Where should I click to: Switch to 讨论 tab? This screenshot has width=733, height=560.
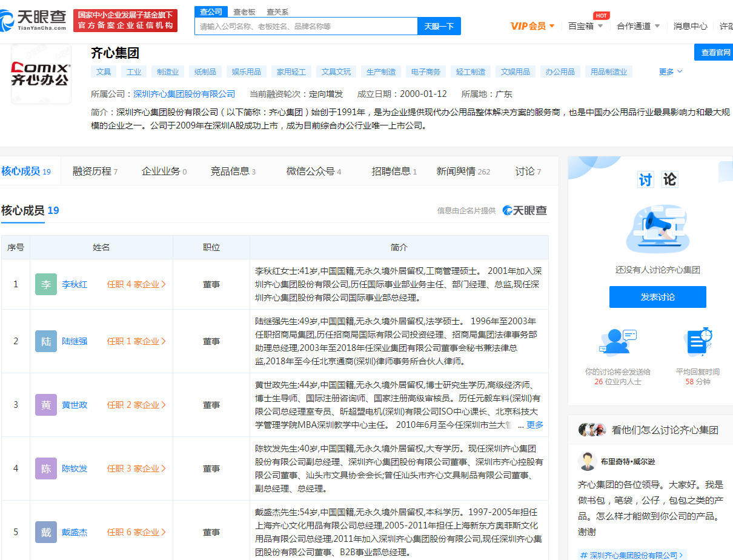click(x=528, y=172)
